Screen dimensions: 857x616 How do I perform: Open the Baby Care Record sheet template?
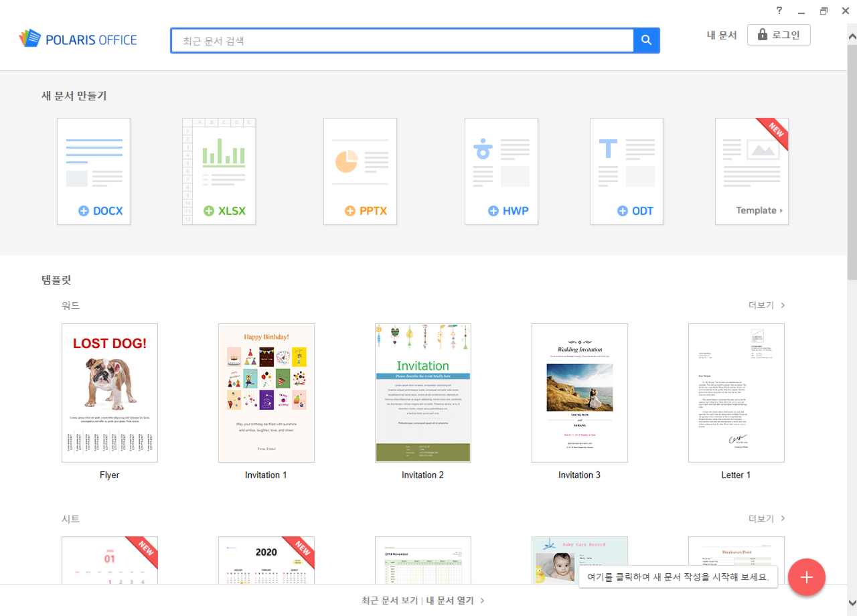[x=580, y=560]
